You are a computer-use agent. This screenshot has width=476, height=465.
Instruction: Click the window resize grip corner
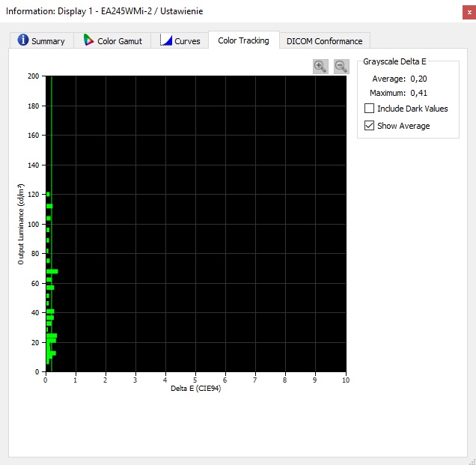(x=472, y=462)
